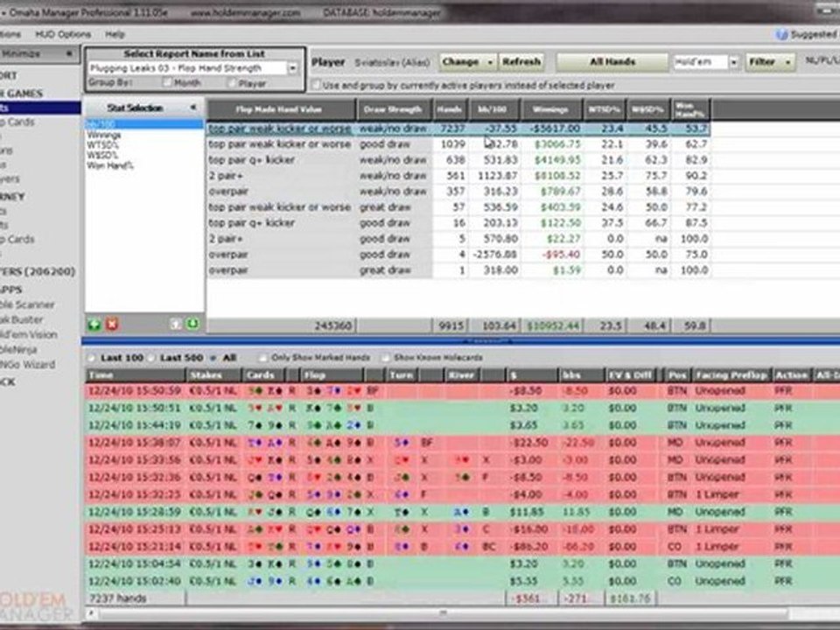Click the 7237 hands status text
Image resolution: width=840 pixels, height=630 pixels.
pyautogui.click(x=118, y=598)
